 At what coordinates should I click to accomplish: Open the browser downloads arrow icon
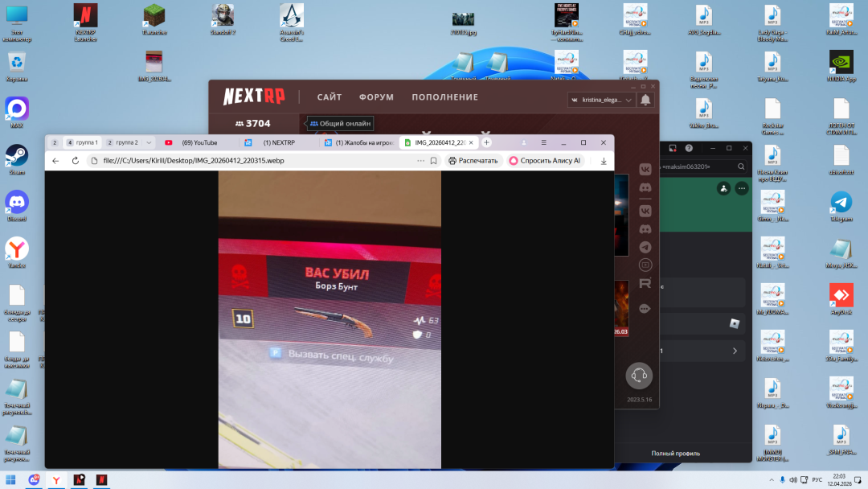604,161
